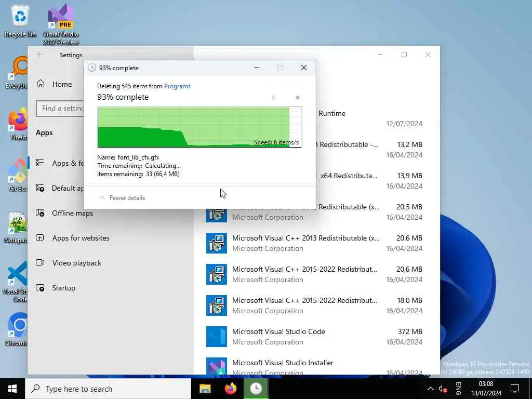
Task: Minimize the 93% complete dialog
Action: 257,68
